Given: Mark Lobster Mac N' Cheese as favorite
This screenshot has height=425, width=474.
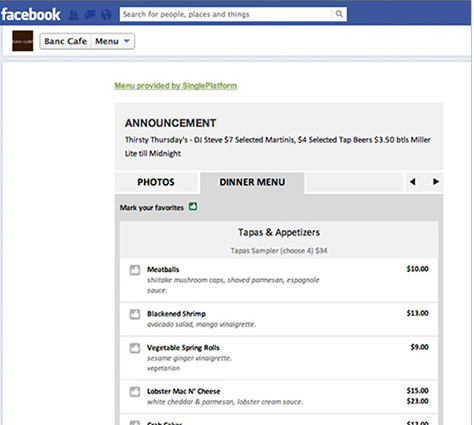Looking at the screenshot, I should [x=135, y=392].
